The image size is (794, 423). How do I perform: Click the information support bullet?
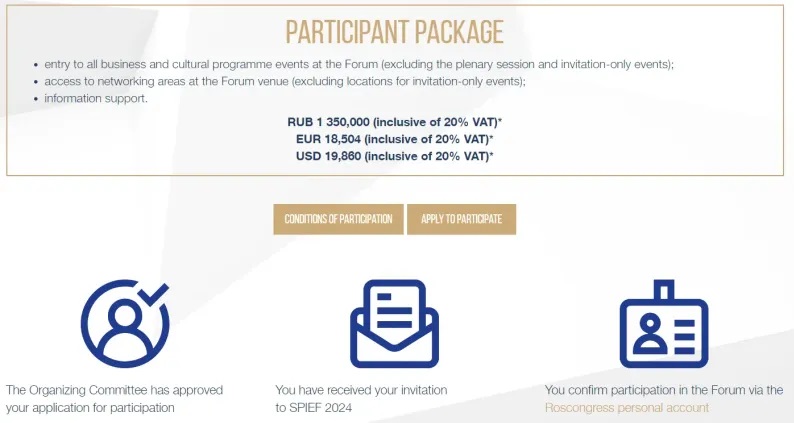(98, 98)
